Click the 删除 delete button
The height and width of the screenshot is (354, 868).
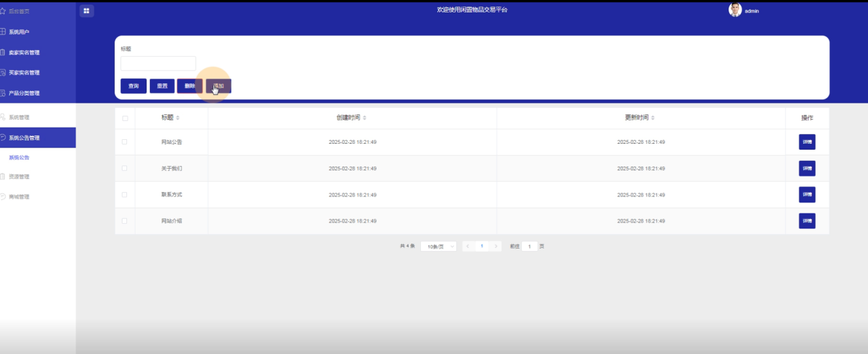click(190, 86)
